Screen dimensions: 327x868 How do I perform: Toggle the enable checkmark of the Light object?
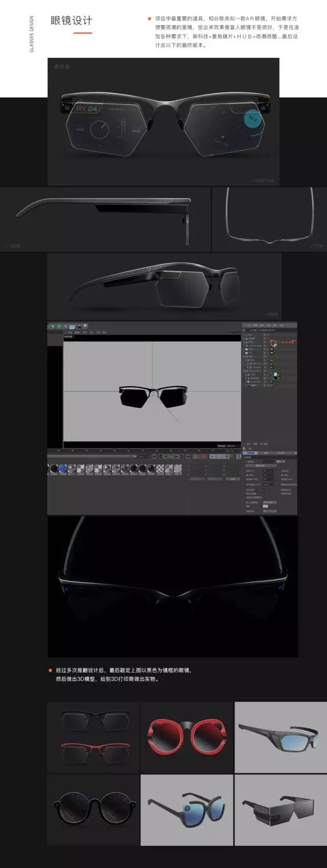pos(267,375)
